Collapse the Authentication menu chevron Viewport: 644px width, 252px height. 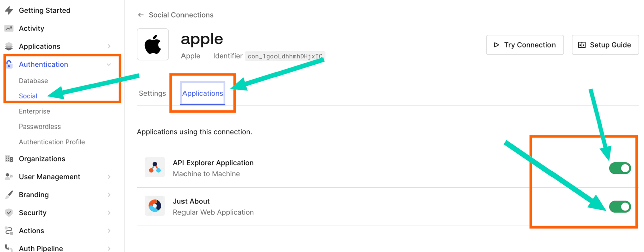pos(109,64)
